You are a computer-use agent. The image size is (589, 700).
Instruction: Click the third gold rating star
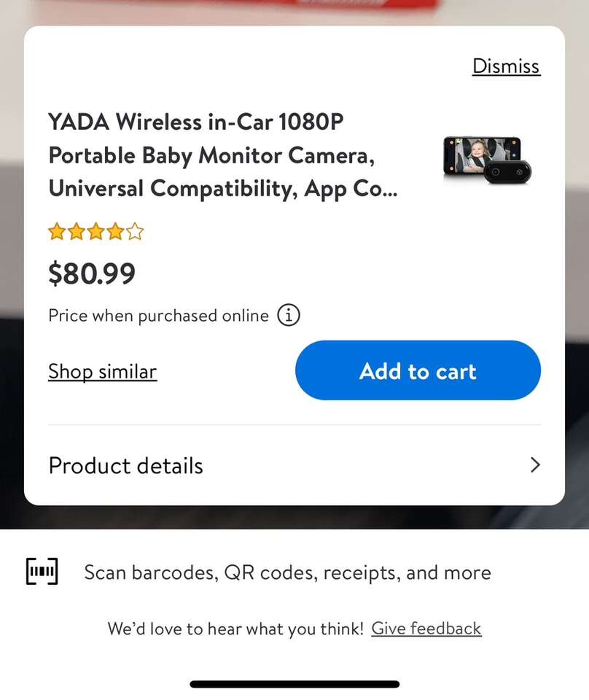(95, 233)
